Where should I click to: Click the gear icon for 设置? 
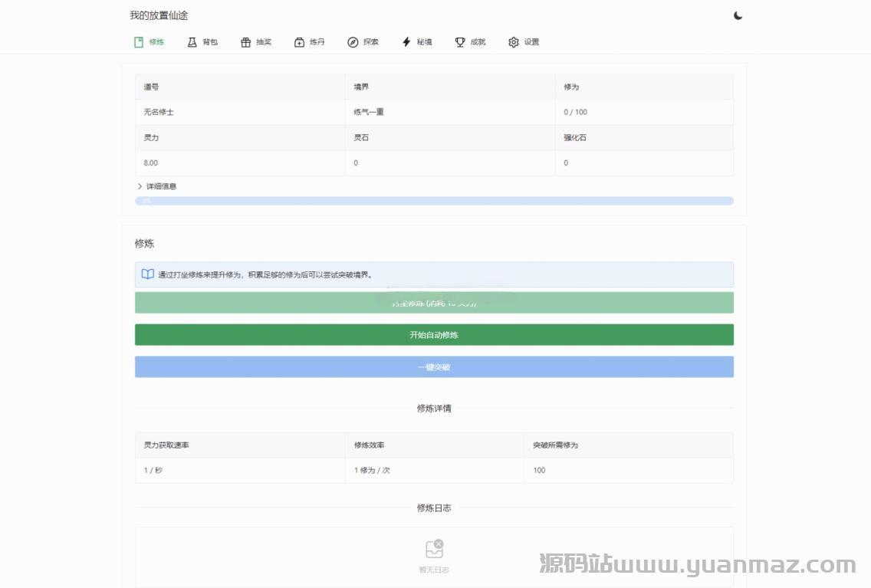[514, 42]
